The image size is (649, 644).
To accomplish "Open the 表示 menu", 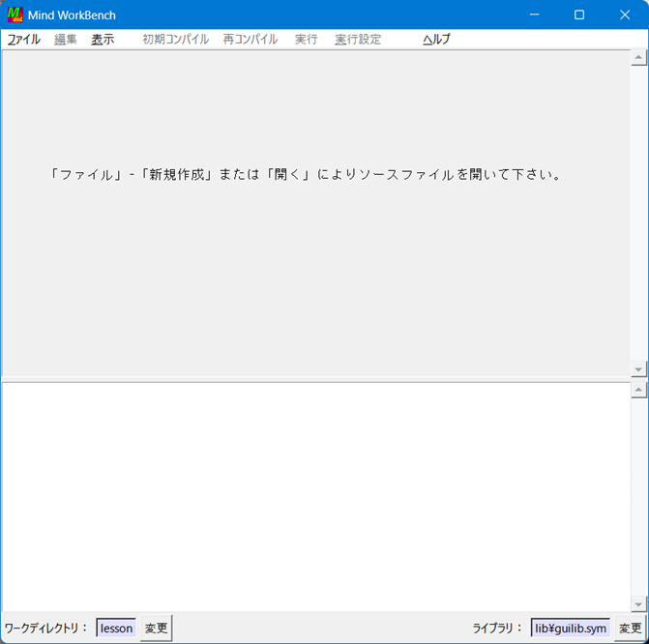I will tap(103, 40).
